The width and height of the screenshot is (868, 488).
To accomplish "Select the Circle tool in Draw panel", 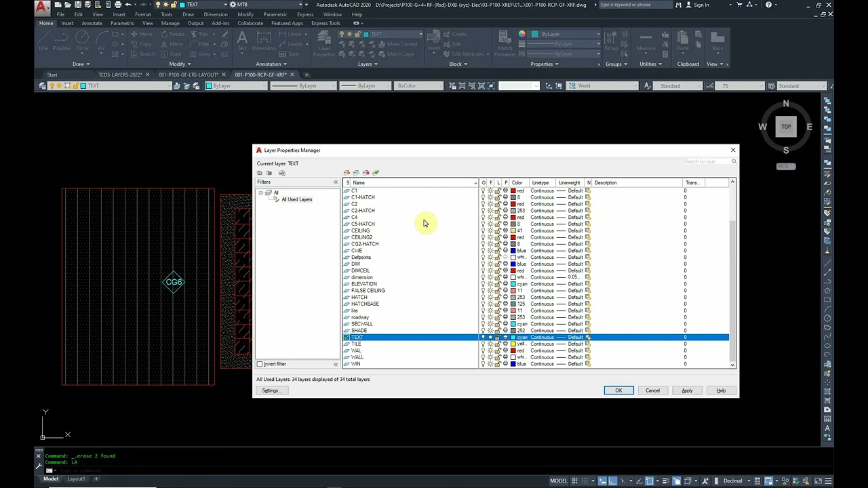I will (x=82, y=41).
